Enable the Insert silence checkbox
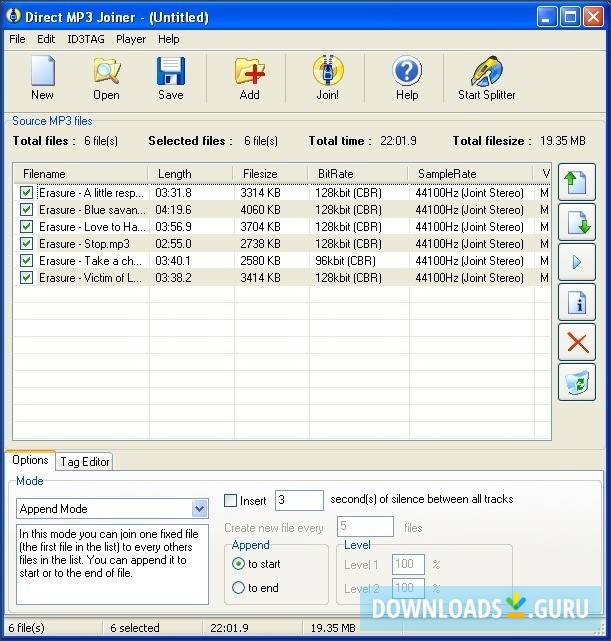This screenshot has height=641, width=611. coord(231,500)
